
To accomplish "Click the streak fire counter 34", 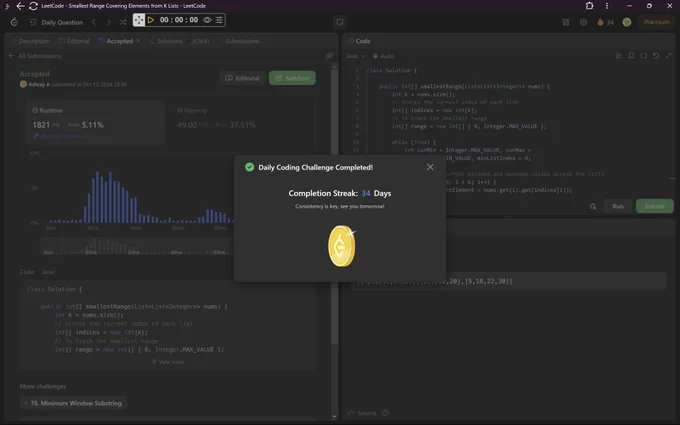I will [605, 22].
